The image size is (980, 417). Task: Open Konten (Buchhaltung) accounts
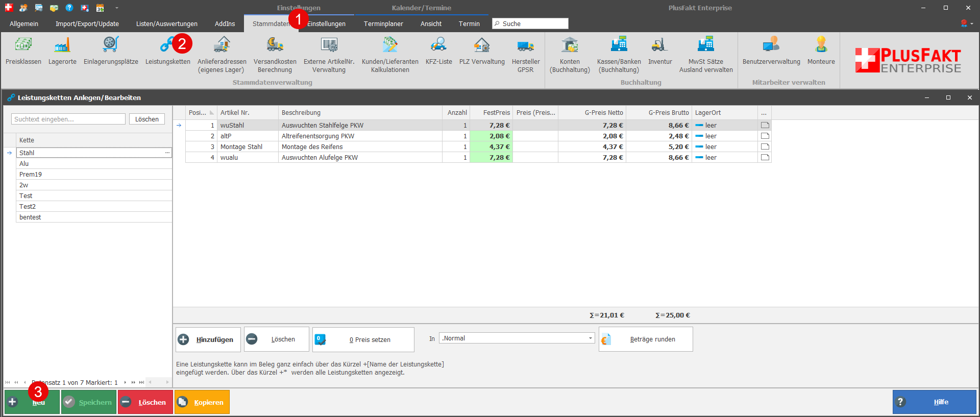click(570, 55)
